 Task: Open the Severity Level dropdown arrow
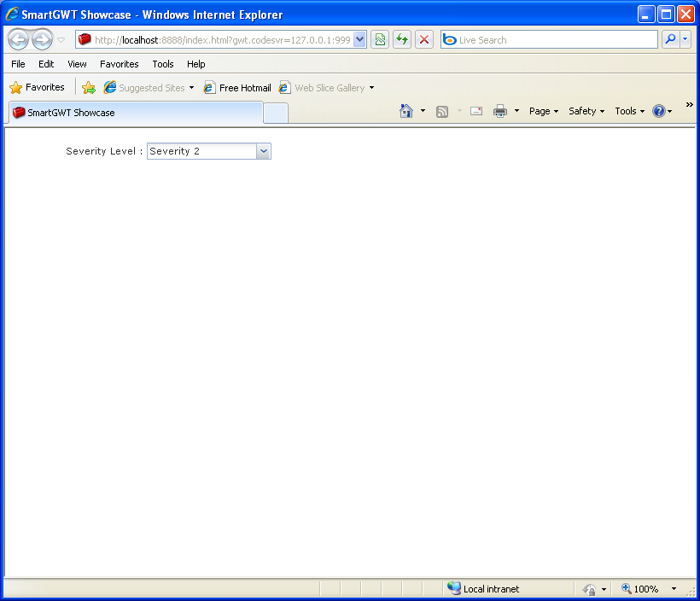click(x=264, y=151)
